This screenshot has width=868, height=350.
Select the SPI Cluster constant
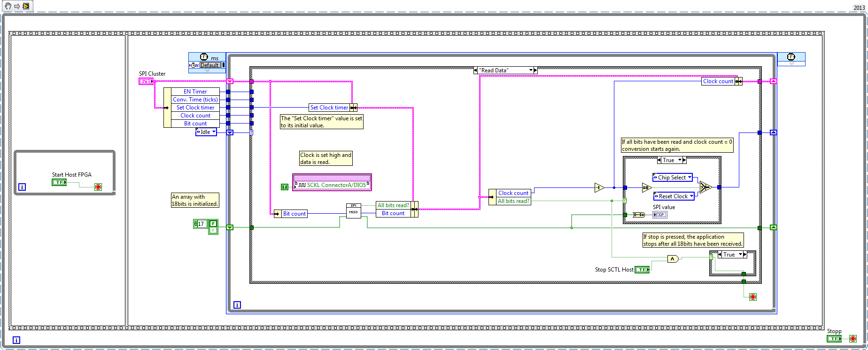(x=146, y=81)
